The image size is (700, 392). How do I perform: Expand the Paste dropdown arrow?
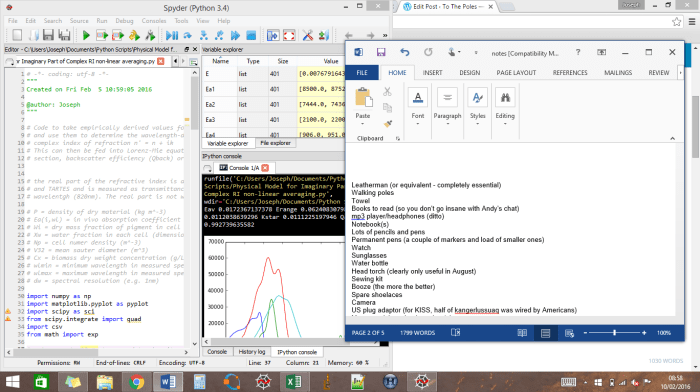[362, 124]
